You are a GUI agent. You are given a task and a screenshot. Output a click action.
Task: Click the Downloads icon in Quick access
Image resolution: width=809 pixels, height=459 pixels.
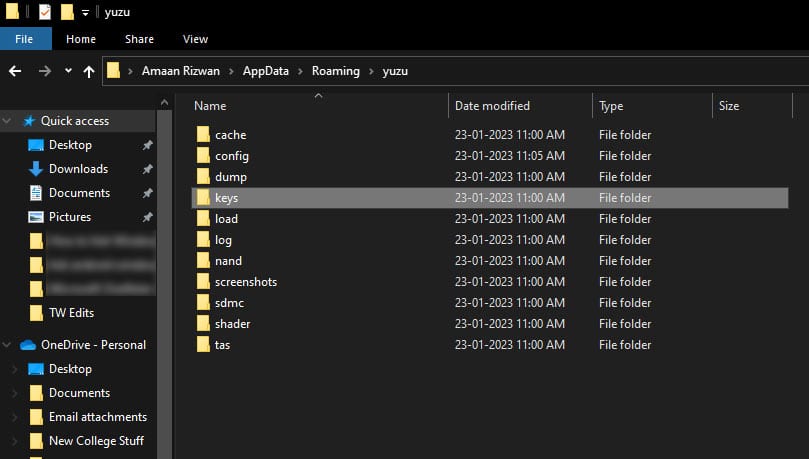tap(36, 169)
